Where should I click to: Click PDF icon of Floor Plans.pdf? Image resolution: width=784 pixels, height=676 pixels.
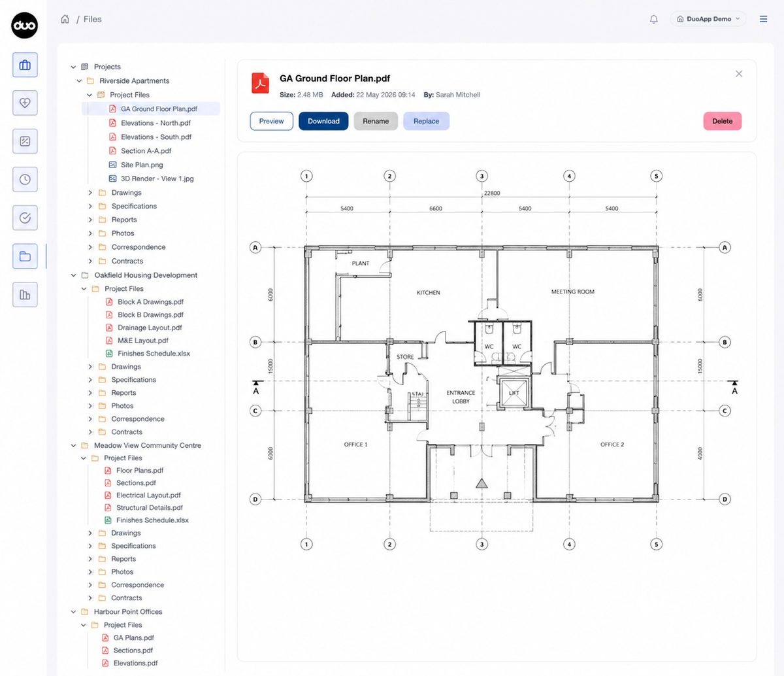point(108,471)
